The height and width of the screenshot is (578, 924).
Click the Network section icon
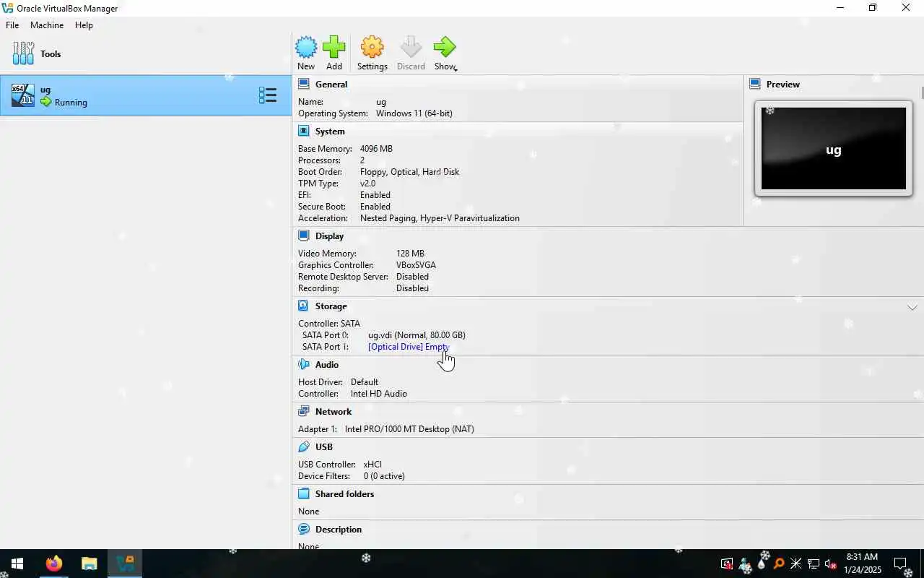[x=304, y=412]
